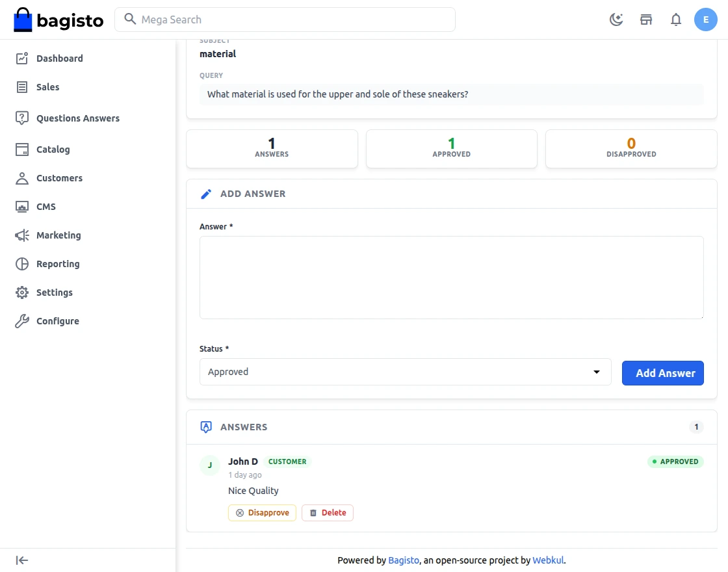The height and width of the screenshot is (572, 728).
Task: Click the Add Answer button
Action: pos(662,373)
